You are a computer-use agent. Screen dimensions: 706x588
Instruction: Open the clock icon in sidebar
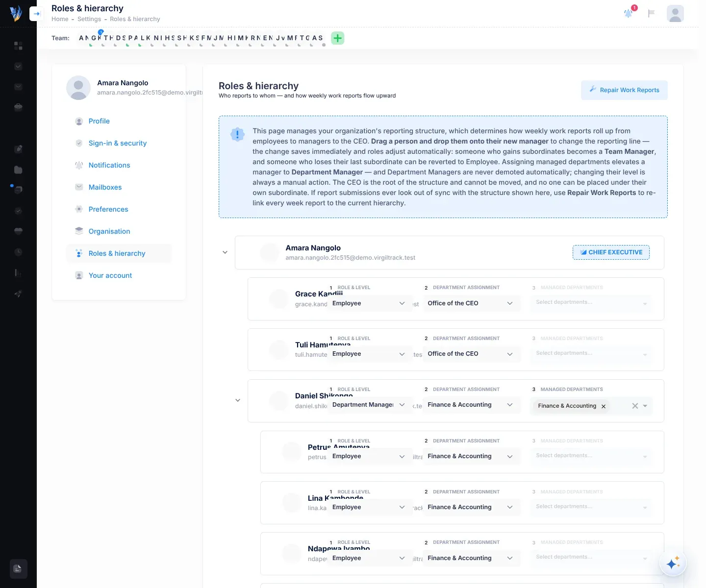click(x=18, y=252)
